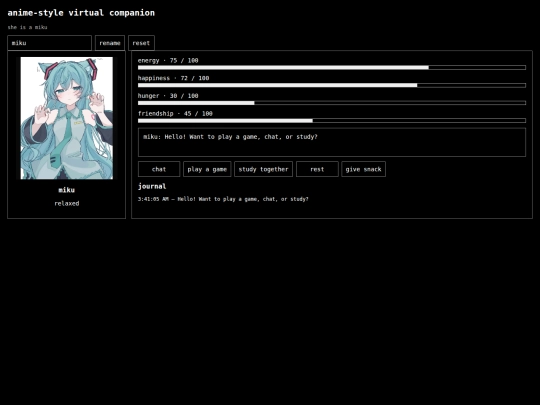Click the 'relaxed' mood status text
540x405 pixels.
pos(67,204)
